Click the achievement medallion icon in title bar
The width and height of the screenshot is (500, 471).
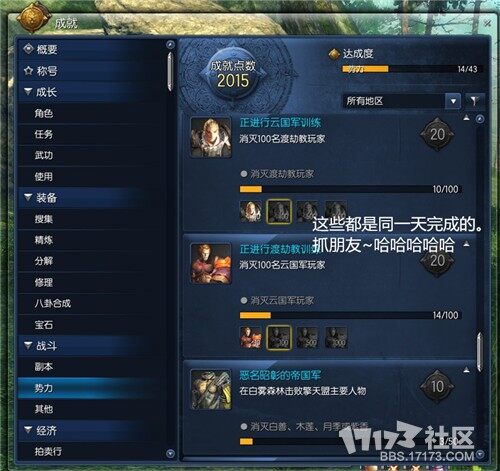[x=33, y=17]
